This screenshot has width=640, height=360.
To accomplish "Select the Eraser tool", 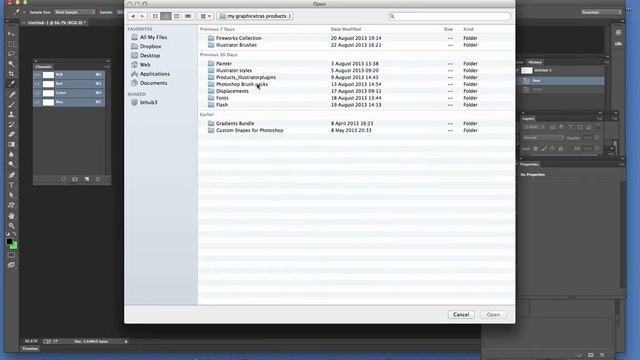I will tap(11, 134).
